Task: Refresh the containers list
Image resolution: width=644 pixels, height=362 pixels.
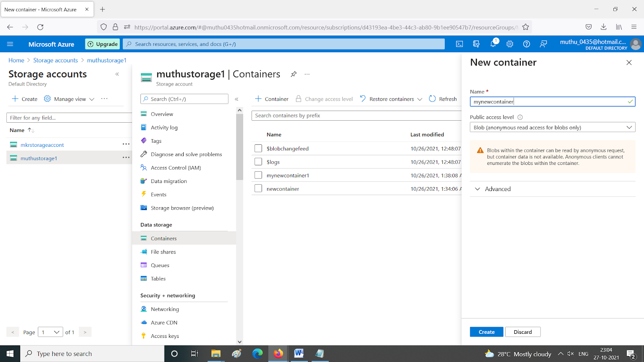Action: click(x=443, y=99)
